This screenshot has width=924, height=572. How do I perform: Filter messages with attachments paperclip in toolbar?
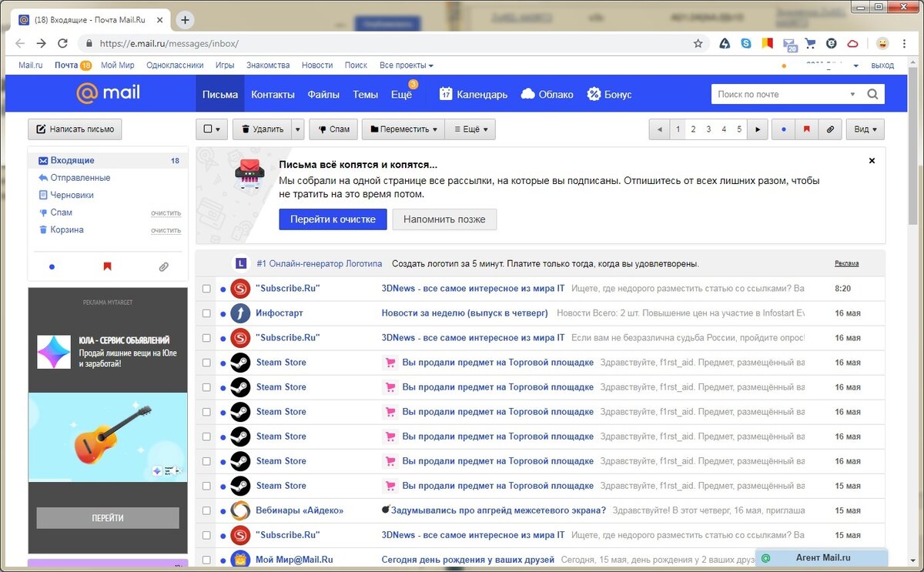829,129
